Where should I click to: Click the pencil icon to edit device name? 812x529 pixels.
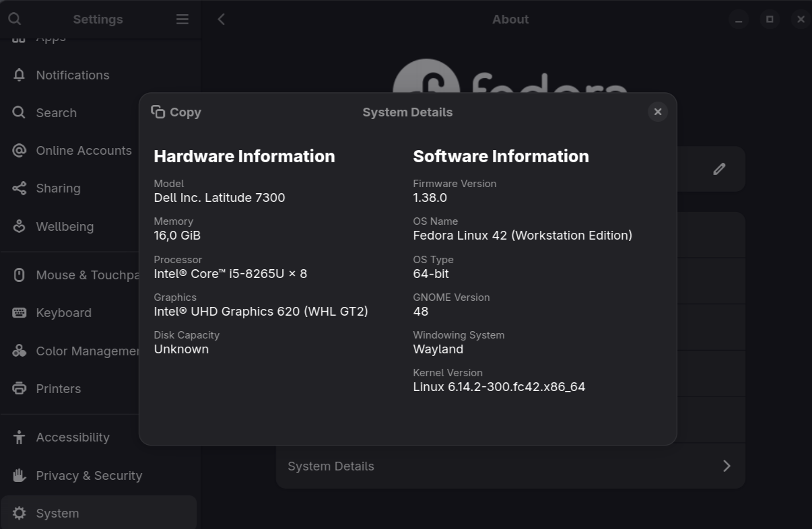719,169
